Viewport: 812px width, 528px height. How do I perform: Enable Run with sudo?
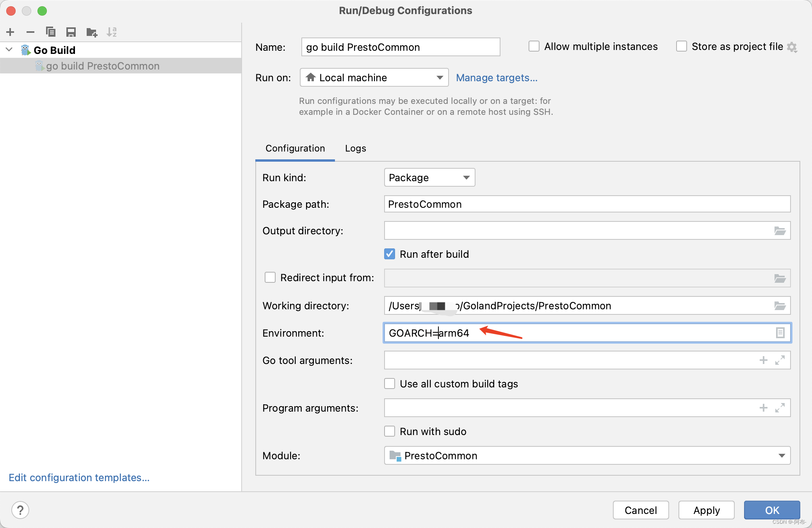(389, 431)
